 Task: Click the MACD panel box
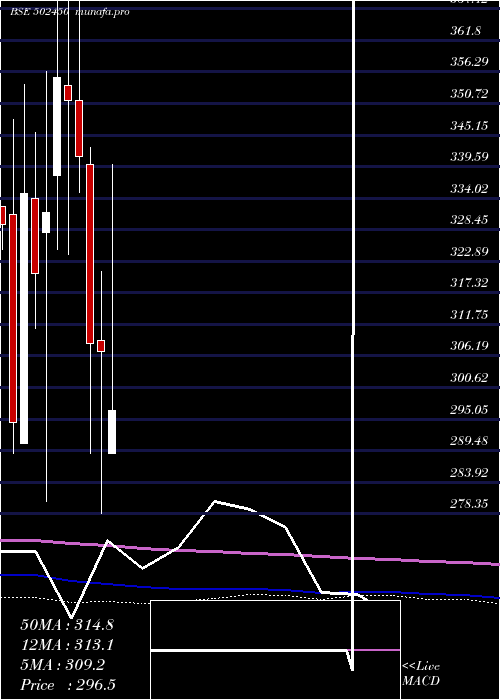[275, 650]
